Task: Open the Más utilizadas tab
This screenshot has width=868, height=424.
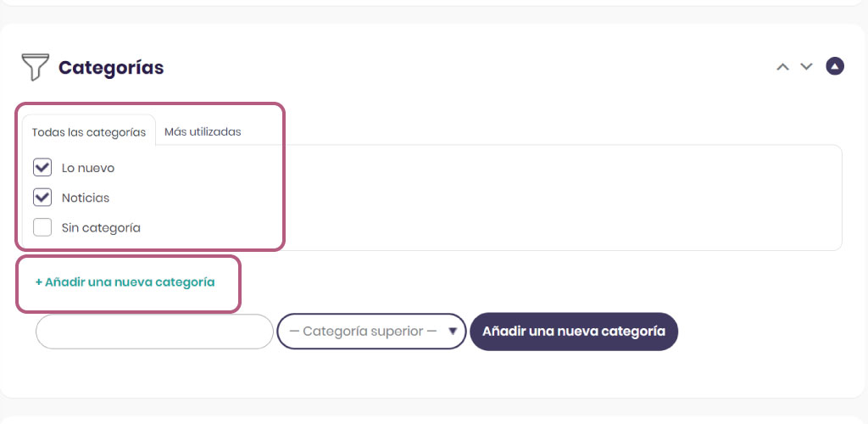Action: tap(203, 132)
